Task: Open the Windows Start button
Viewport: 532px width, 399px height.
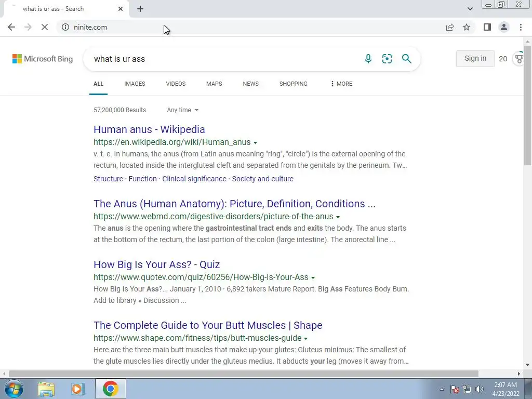Action: pos(14,389)
